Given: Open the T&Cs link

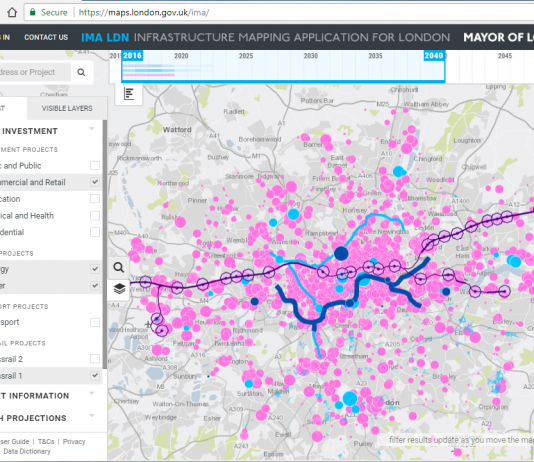Looking at the screenshot, I should (46, 442).
